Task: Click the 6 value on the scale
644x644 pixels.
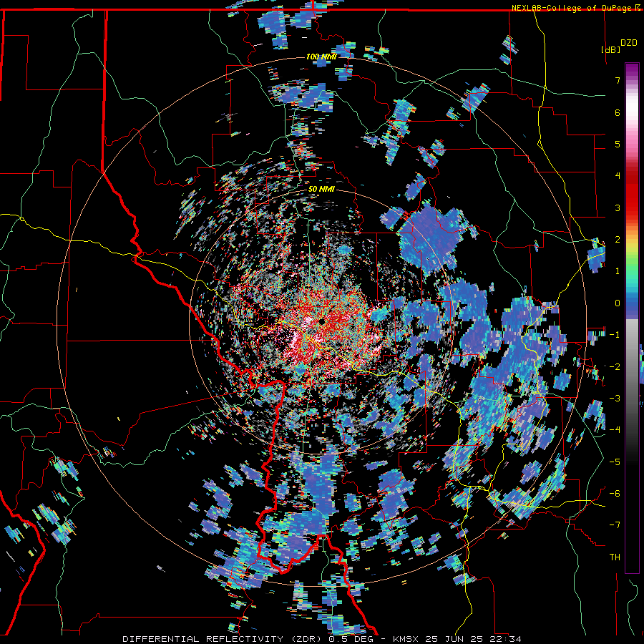Action: click(618, 112)
